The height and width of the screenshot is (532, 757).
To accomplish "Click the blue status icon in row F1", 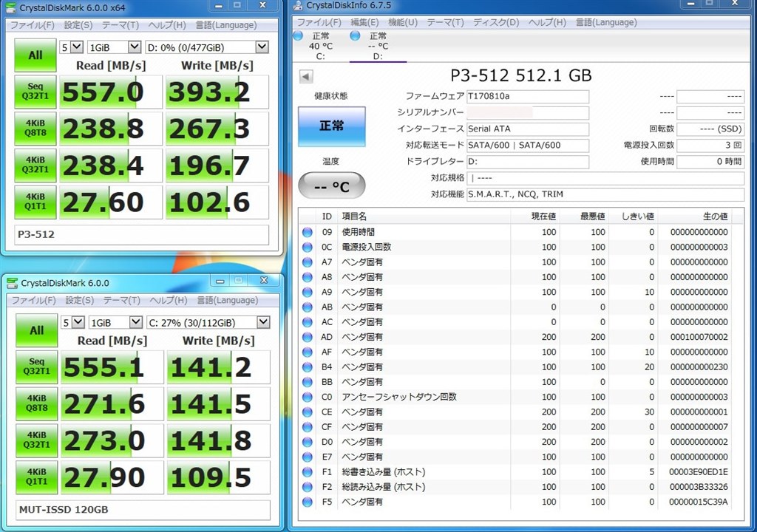I will [x=307, y=471].
